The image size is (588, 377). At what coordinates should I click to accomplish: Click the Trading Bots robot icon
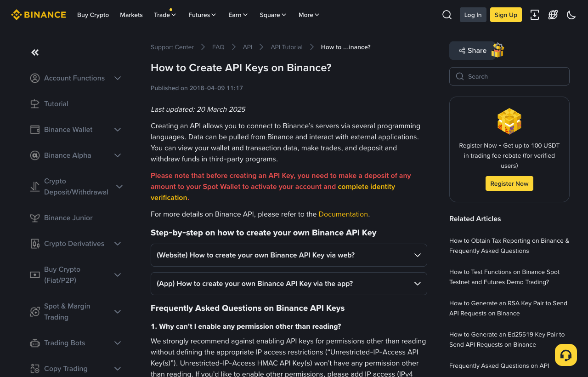pyautogui.click(x=35, y=343)
